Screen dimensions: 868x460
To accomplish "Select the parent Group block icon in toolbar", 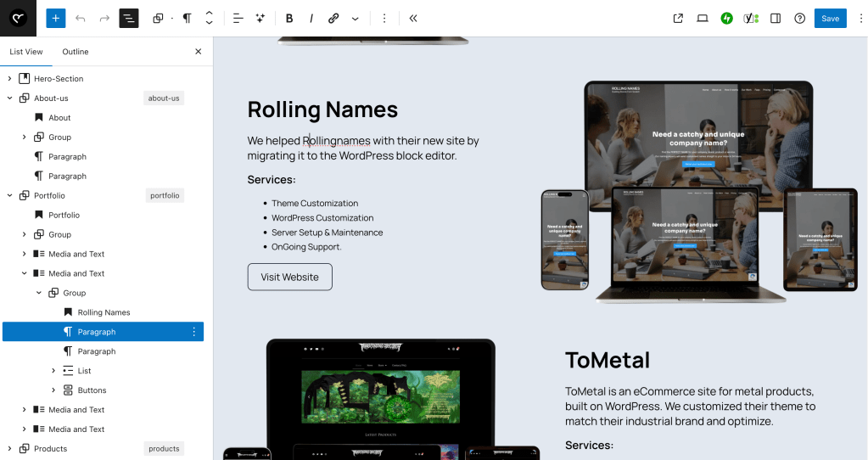I will [159, 19].
